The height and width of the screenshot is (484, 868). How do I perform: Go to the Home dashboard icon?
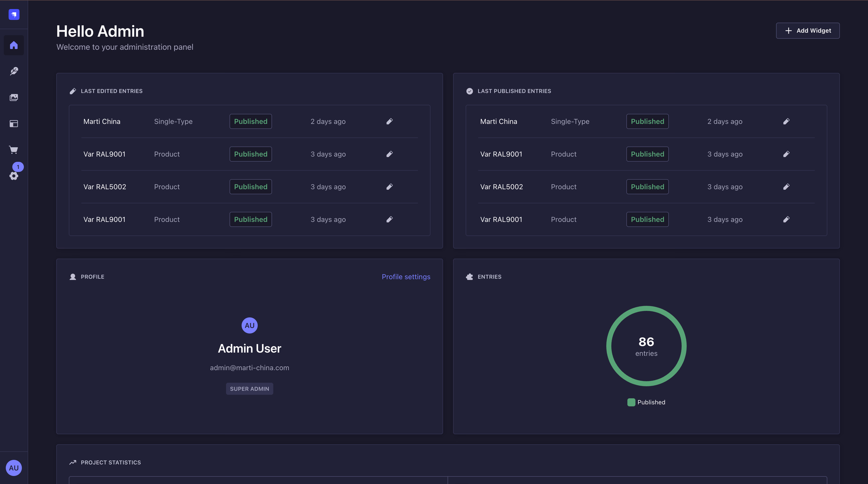[x=14, y=45]
